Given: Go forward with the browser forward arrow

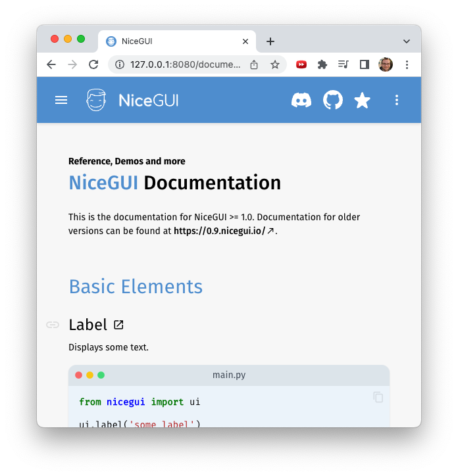Looking at the screenshot, I should coord(72,64).
